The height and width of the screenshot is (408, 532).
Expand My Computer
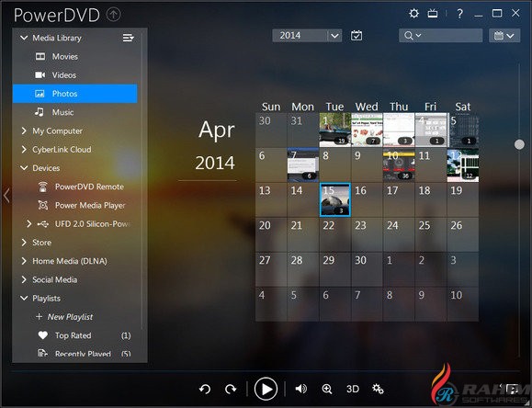point(24,130)
